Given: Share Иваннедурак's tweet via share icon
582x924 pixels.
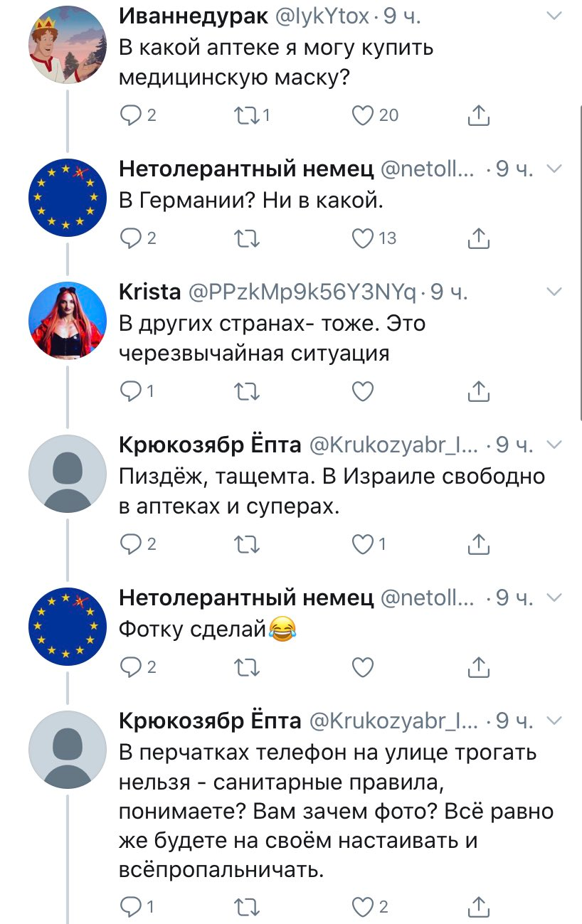Looking at the screenshot, I should pyautogui.click(x=480, y=115).
